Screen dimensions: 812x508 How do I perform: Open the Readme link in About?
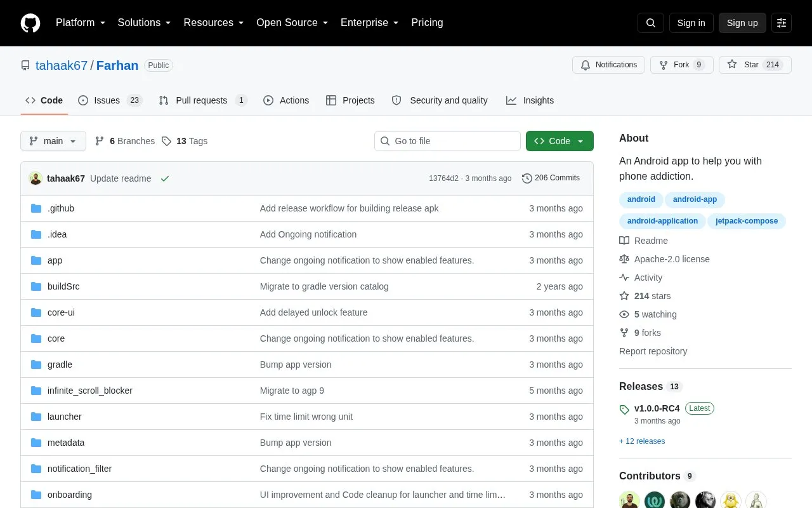tap(644, 241)
